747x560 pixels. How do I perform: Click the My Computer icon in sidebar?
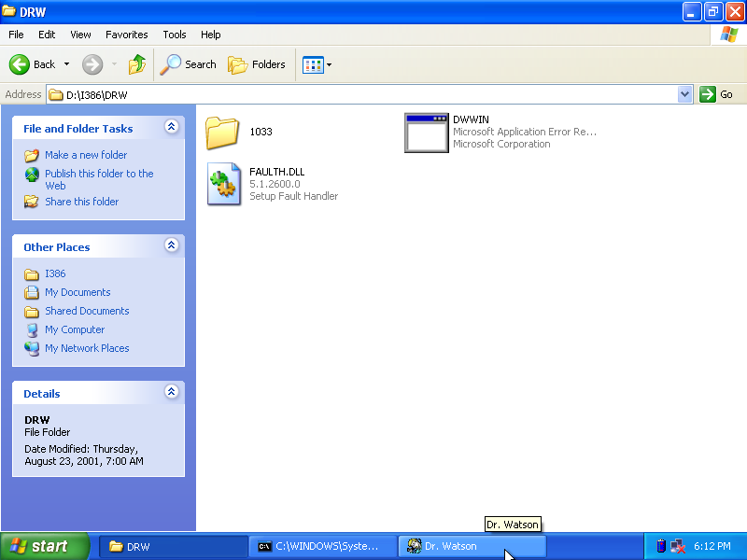32,330
